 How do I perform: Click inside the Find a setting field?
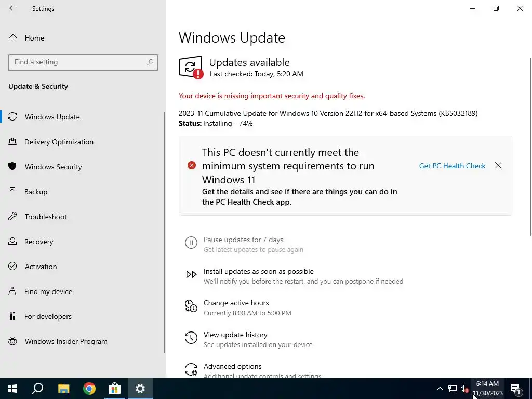tap(83, 62)
